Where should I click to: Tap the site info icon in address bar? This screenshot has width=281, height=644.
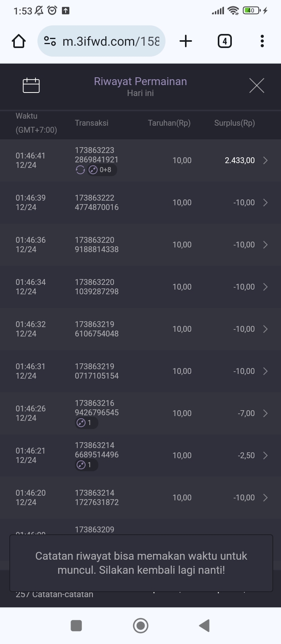coord(50,41)
